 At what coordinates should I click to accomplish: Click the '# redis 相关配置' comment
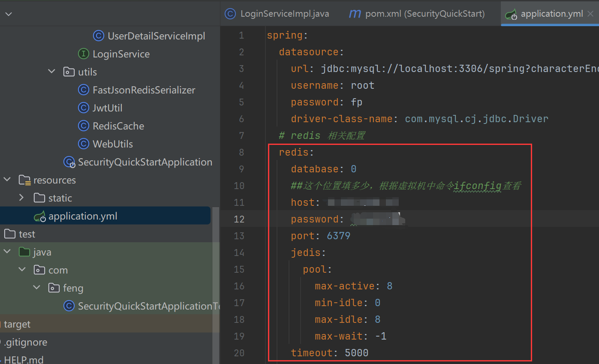click(x=322, y=135)
